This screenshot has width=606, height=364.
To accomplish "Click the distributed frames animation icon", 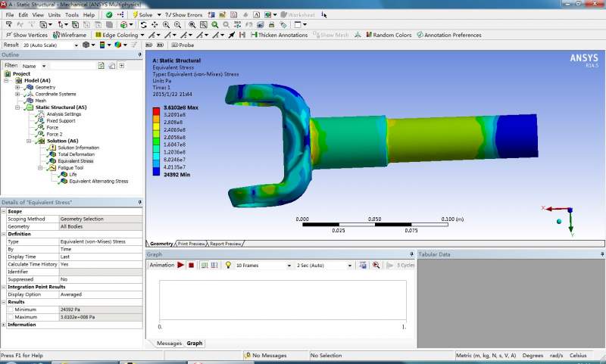I will tap(205, 265).
